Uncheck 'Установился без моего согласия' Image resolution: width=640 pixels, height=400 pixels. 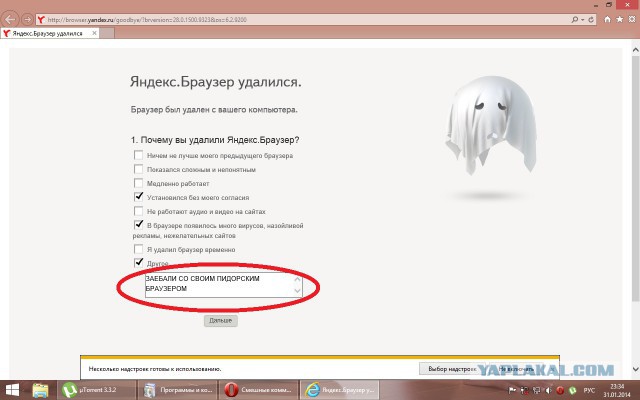tap(138, 197)
